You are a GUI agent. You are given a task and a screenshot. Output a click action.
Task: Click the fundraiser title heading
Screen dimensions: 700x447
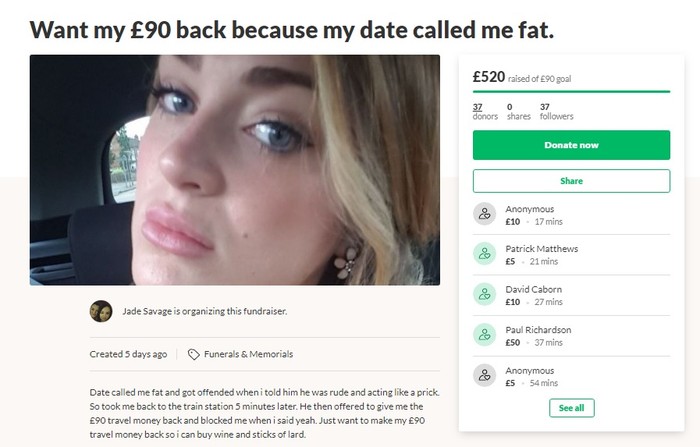point(292,29)
